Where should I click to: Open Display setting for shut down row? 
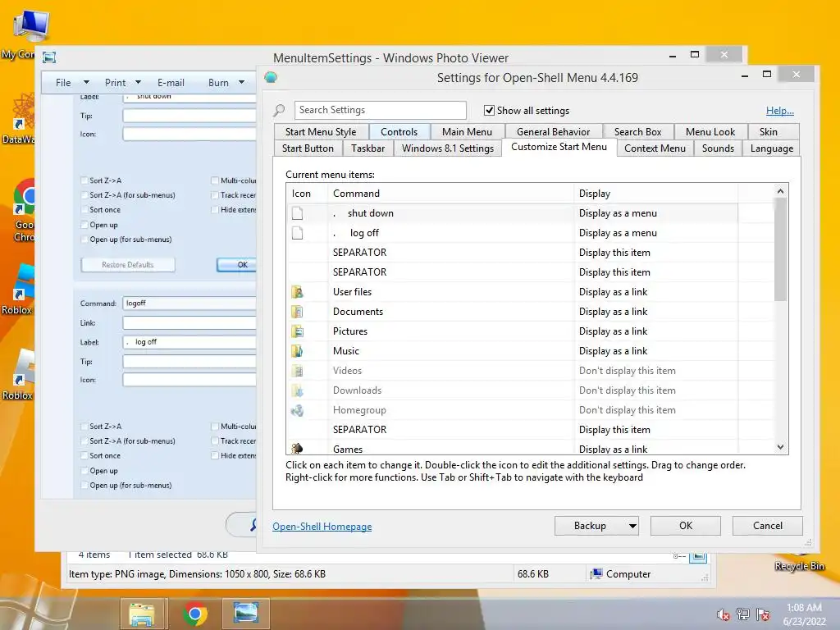point(655,213)
